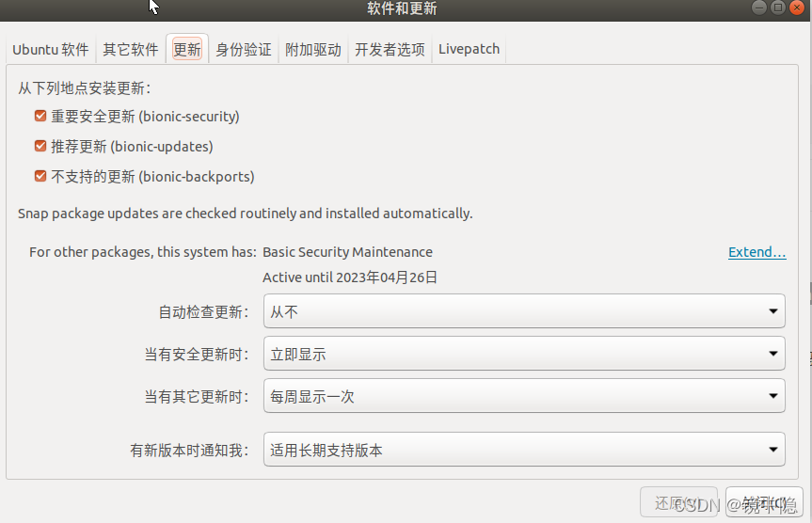
Task: Open the 身份验证 tab
Action: point(244,49)
